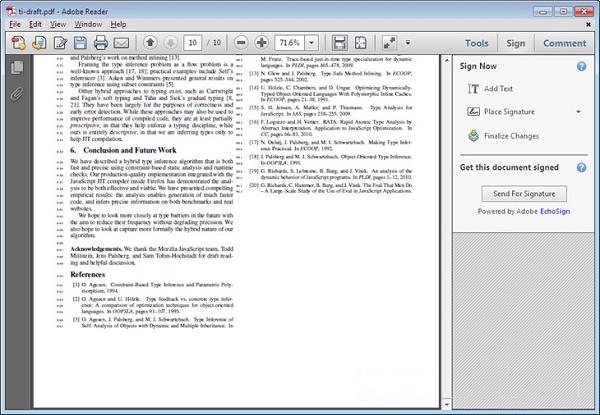Image resolution: width=600 pixels, height=415 pixels.
Task: Click the 'Sign Now' panel heading
Action: coord(478,66)
